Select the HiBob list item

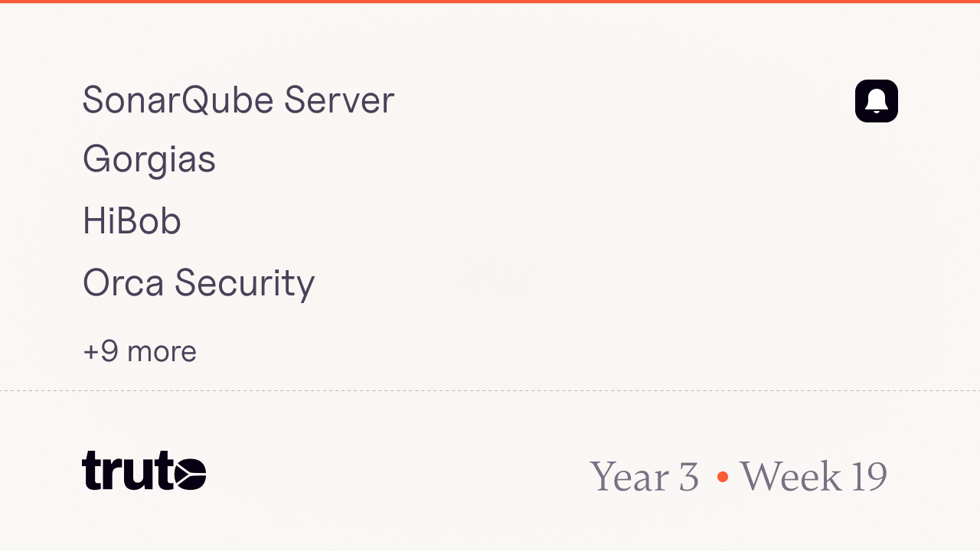(132, 221)
